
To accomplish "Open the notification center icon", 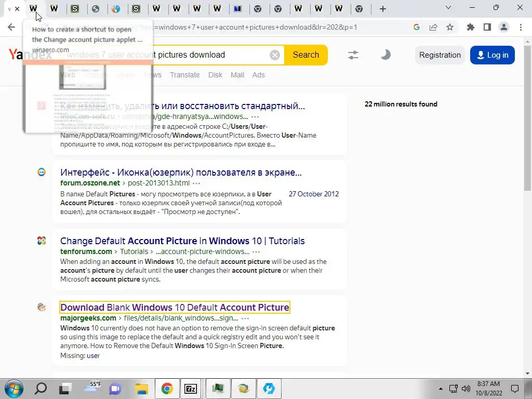I will (515, 389).
